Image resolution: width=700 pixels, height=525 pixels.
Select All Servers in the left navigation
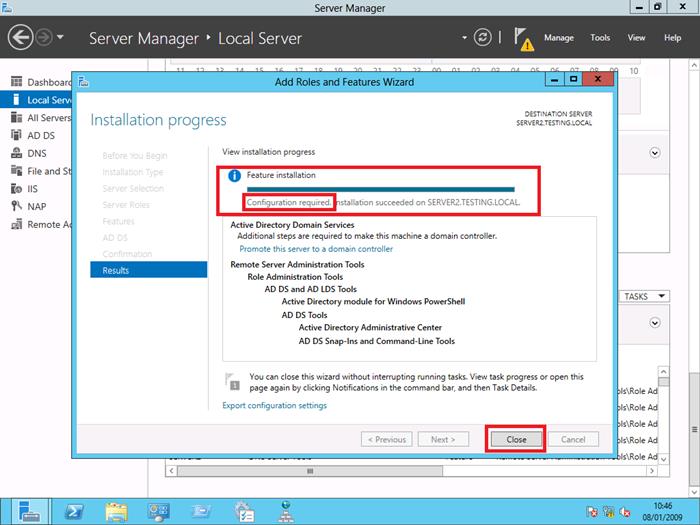pyautogui.click(x=37, y=118)
